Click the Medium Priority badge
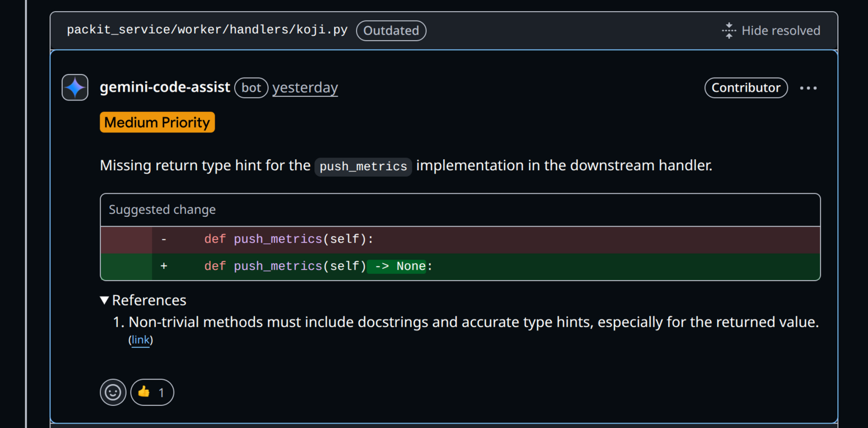This screenshot has width=868, height=428. [x=157, y=122]
